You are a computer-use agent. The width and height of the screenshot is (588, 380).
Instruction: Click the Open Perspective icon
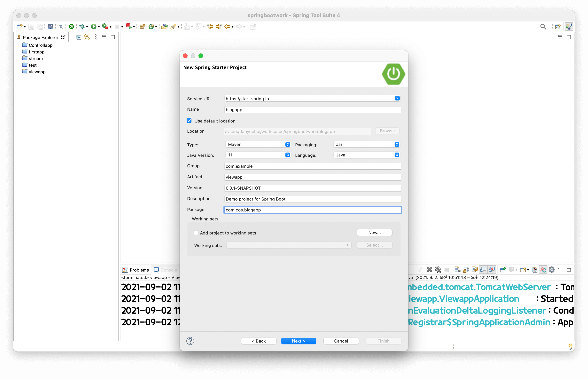point(558,27)
